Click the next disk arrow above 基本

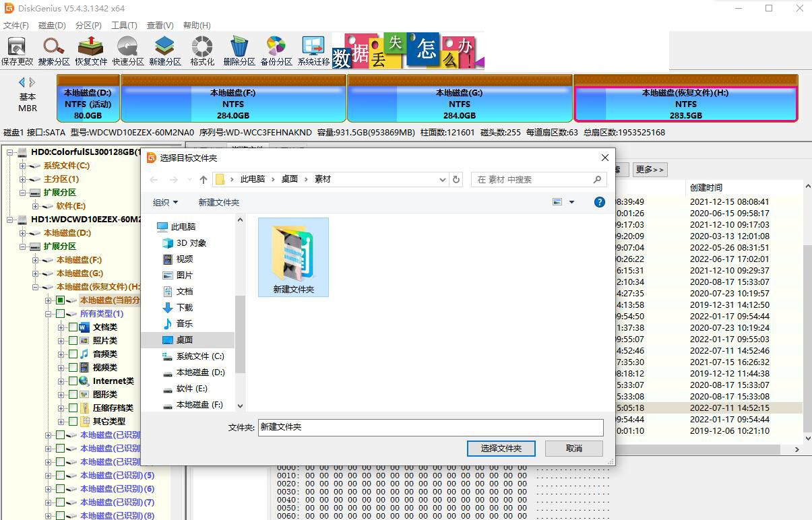[x=32, y=82]
